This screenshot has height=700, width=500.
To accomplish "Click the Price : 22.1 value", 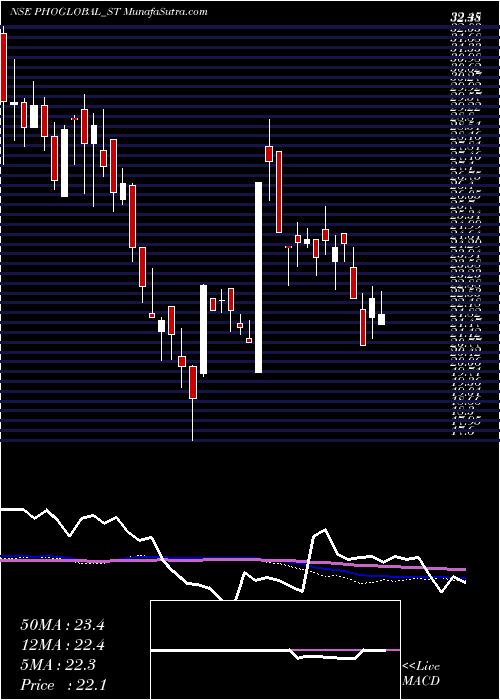I will tap(62, 684).
